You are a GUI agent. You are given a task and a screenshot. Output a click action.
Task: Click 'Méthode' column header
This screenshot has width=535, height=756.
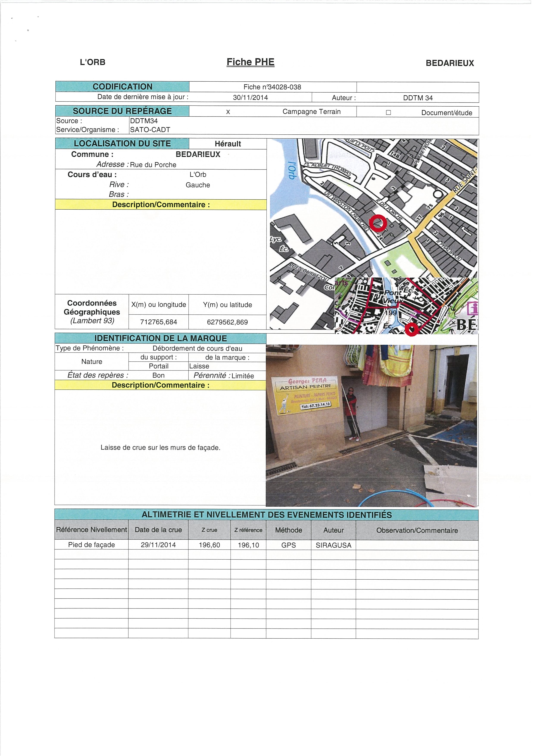(289, 530)
